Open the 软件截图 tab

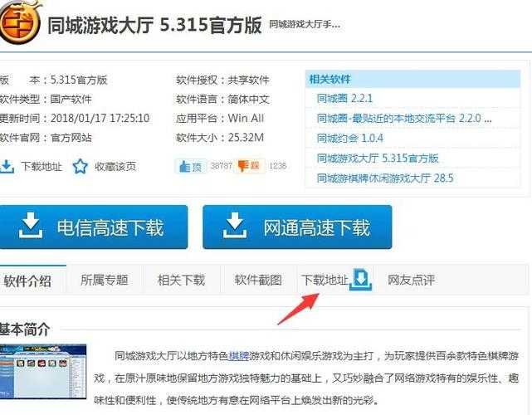[258, 280]
